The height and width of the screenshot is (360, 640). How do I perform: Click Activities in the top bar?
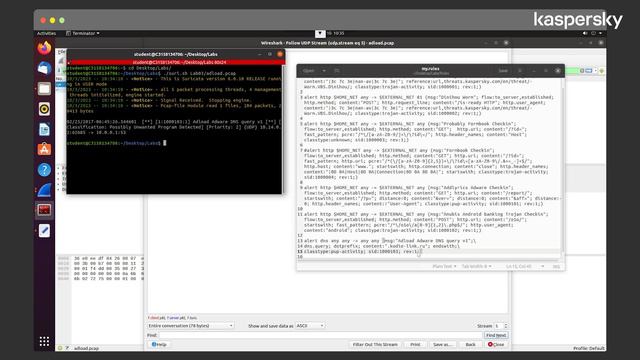[46, 33]
